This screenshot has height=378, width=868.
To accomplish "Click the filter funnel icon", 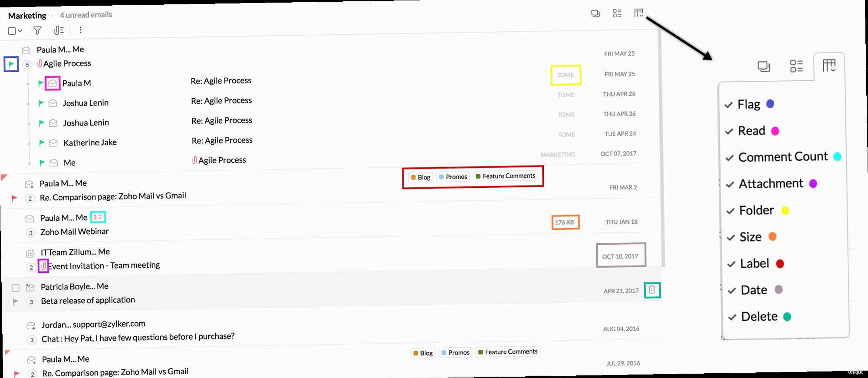I will tap(37, 30).
